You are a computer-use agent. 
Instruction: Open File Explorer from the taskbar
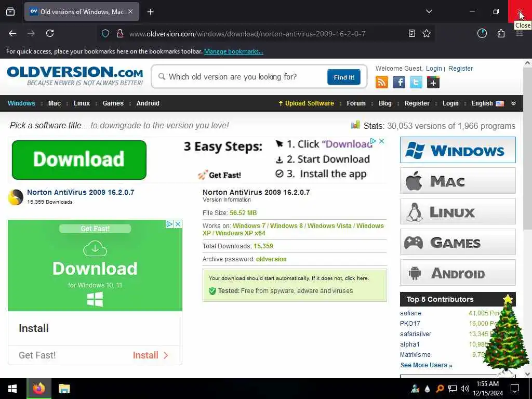64,389
